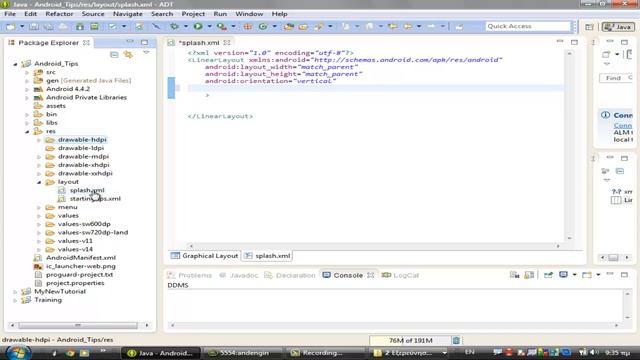640x360 pixels.
Task: Switch to the Graphical Layout tab
Action: (204, 256)
